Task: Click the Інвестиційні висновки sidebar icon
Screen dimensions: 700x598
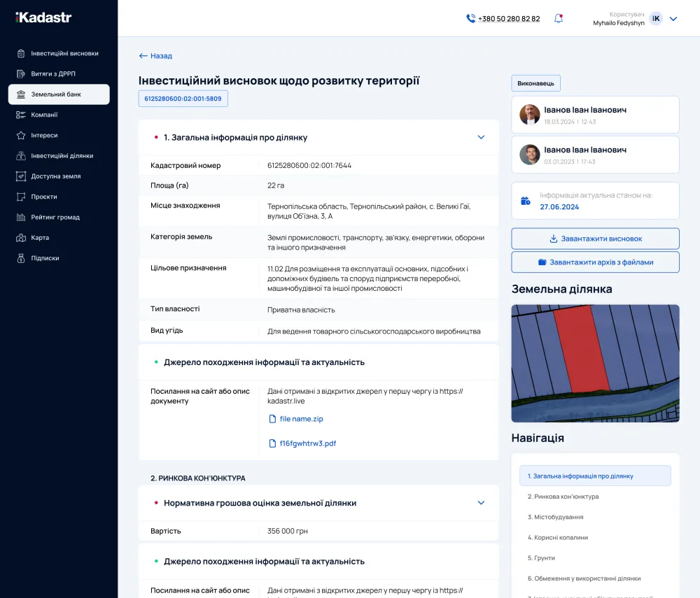Action: tap(21, 53)
